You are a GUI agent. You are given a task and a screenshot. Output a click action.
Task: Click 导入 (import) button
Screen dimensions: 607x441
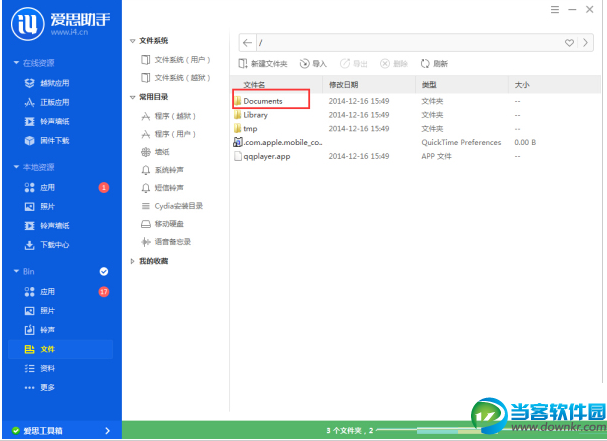(313, 63)
